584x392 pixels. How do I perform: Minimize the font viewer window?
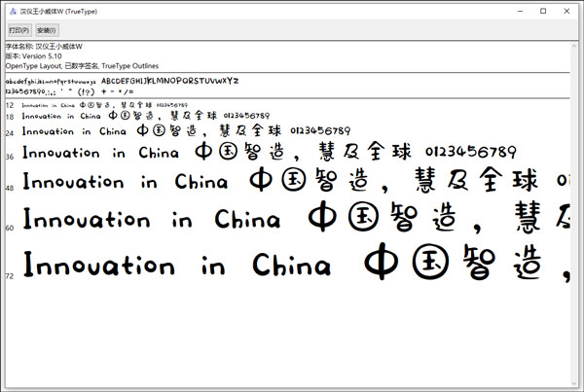click(521, 11)
